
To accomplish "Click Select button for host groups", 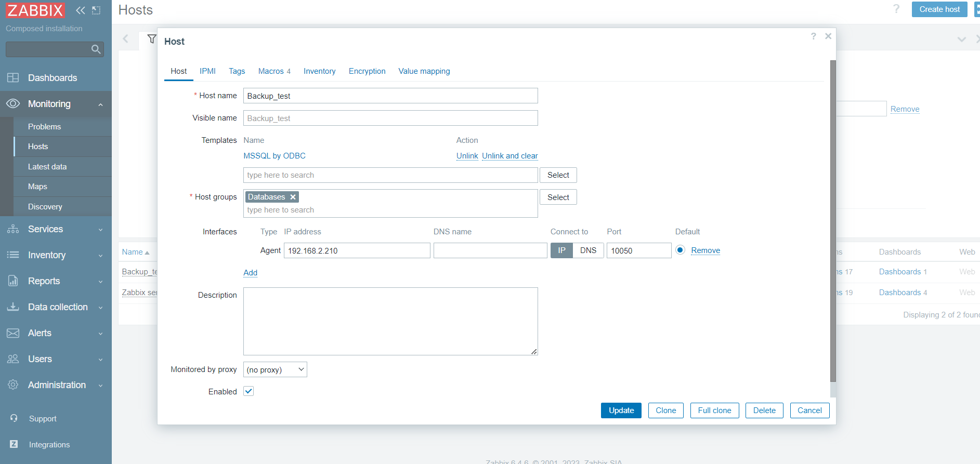I will click(558, 197).
